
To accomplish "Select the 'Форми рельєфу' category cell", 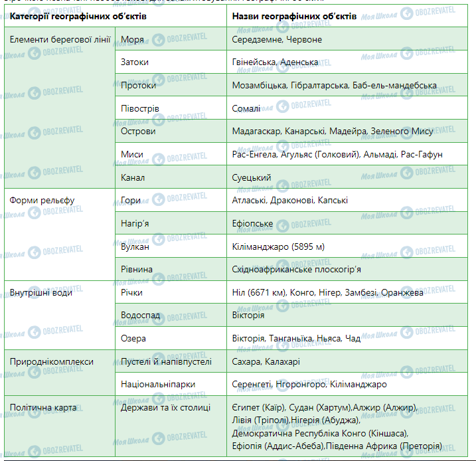I will tap(42, 200).
